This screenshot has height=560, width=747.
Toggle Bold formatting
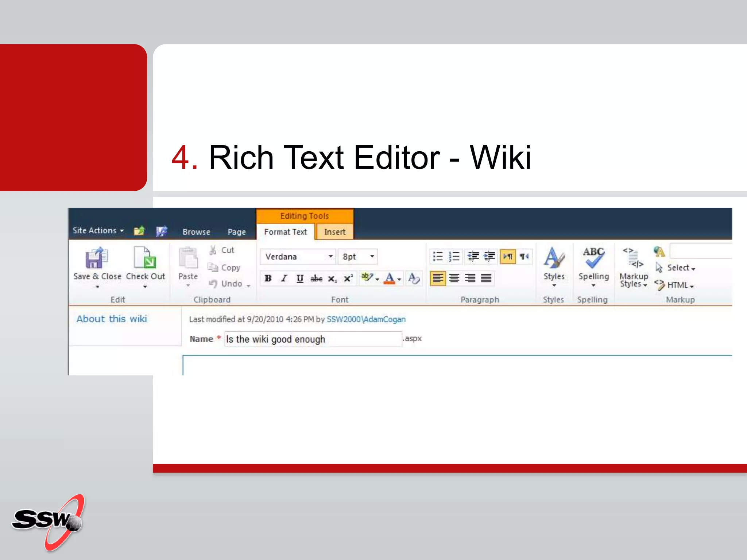(x=268, y=279)
